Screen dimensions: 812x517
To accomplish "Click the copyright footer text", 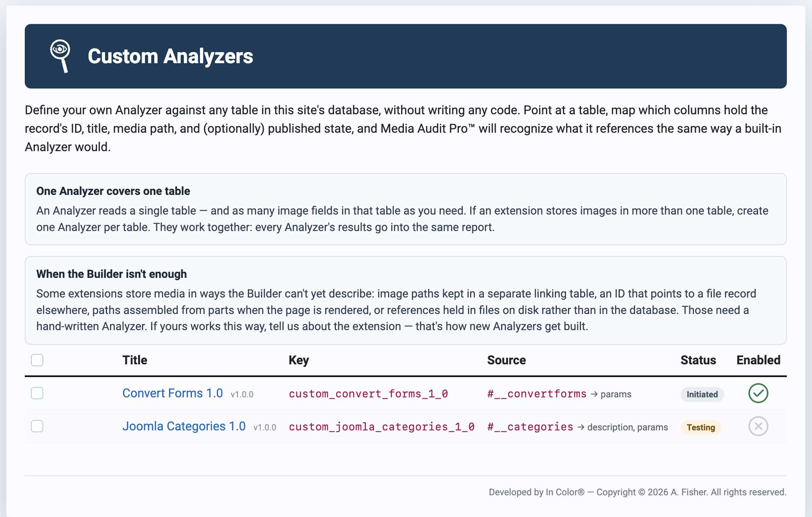I will tap(637, 492).
